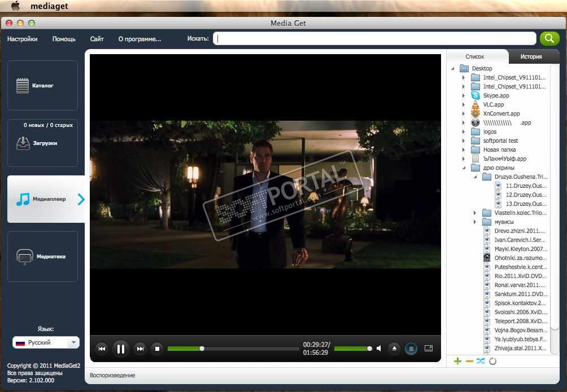Remove item with orange minus icon
Screen dimensions: 567x392
[469, 361]
